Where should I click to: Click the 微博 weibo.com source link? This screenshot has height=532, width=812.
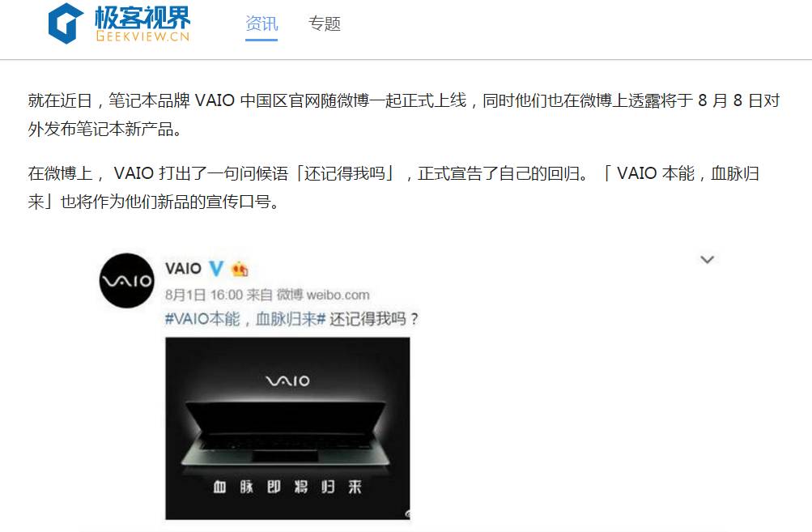tap(323, 295)
